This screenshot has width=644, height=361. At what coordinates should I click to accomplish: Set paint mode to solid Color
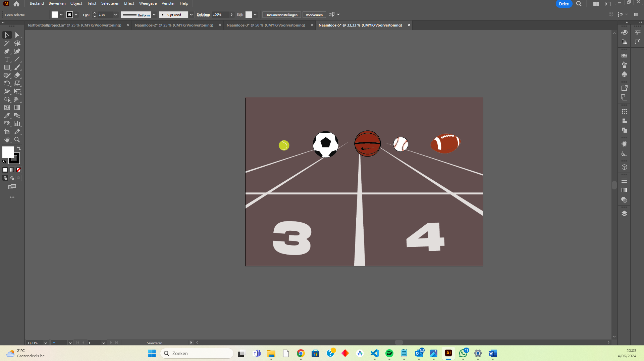[5, 170]
